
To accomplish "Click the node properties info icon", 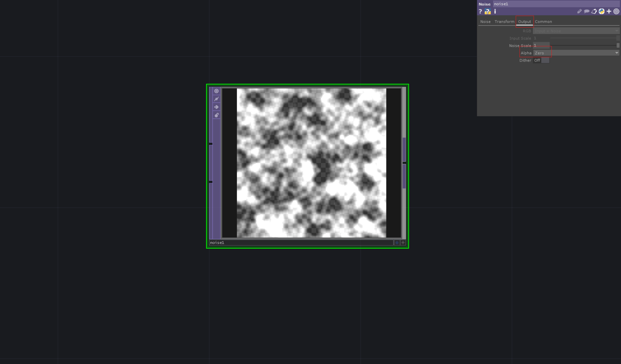I will (x=495, y=11).
